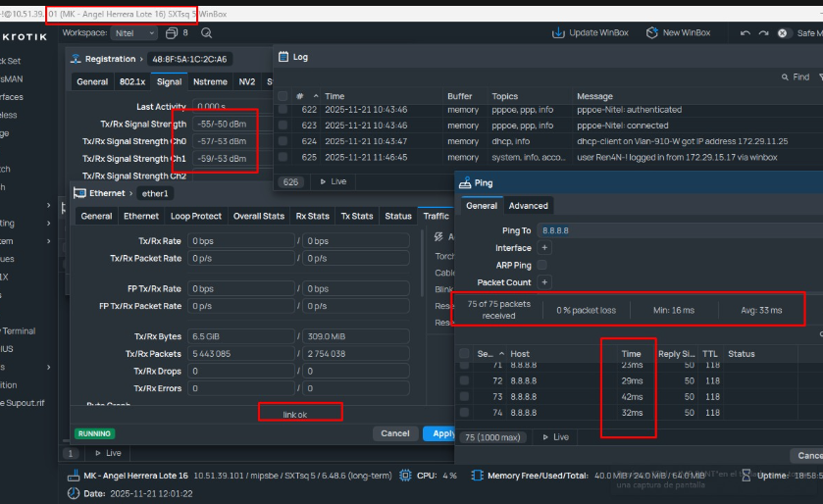
Task: Click the CPU chip icon in status bar
Action: (x=405, y=476)
